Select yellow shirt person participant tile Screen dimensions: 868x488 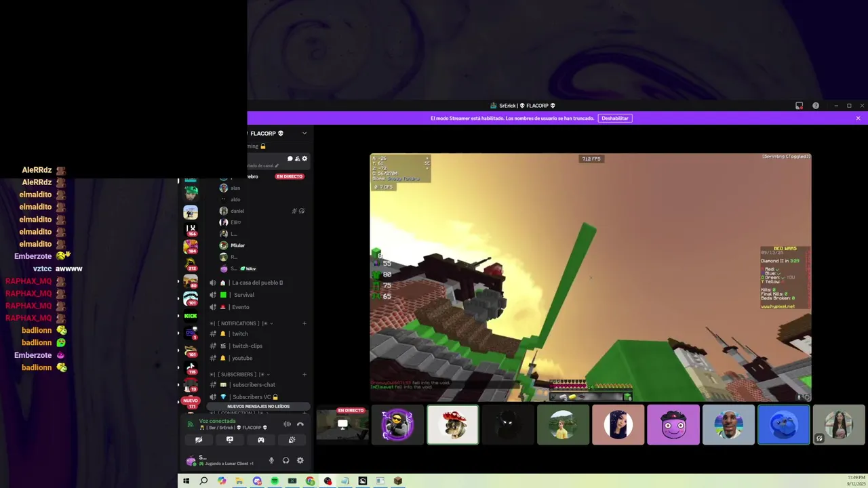click(x=563, y=425)
